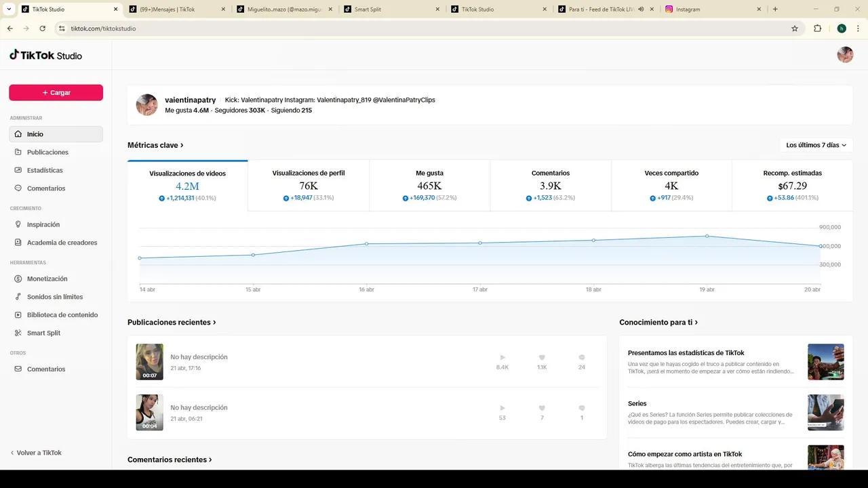Click Seguidores 303K text
This screenshot has width=868, height=488.
(240, 110)
